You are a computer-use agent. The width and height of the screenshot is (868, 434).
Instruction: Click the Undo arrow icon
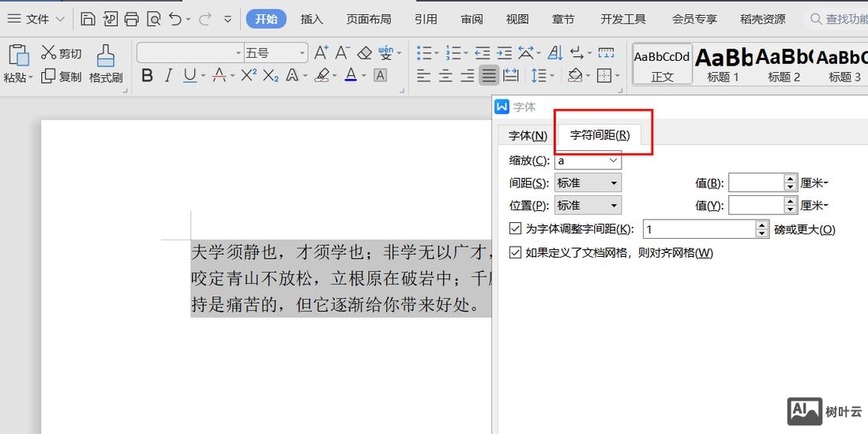click(175, 19)
